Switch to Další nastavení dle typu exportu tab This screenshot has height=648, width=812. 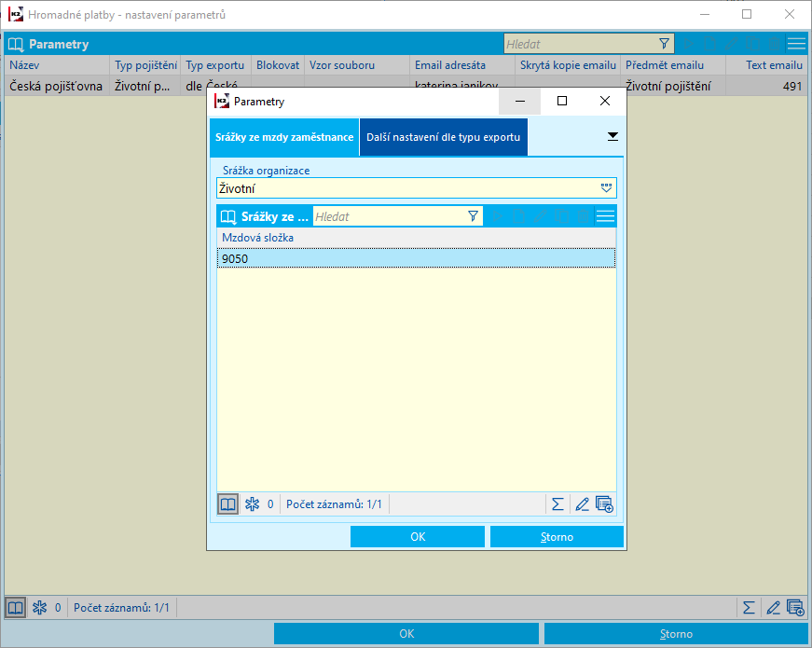pyautogui.click(x=443, y=137)
